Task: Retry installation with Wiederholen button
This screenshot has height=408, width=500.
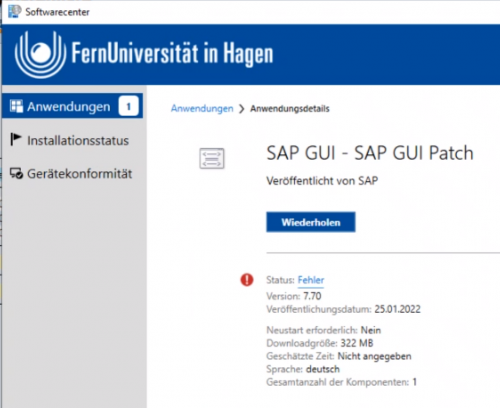Action: 311,222
